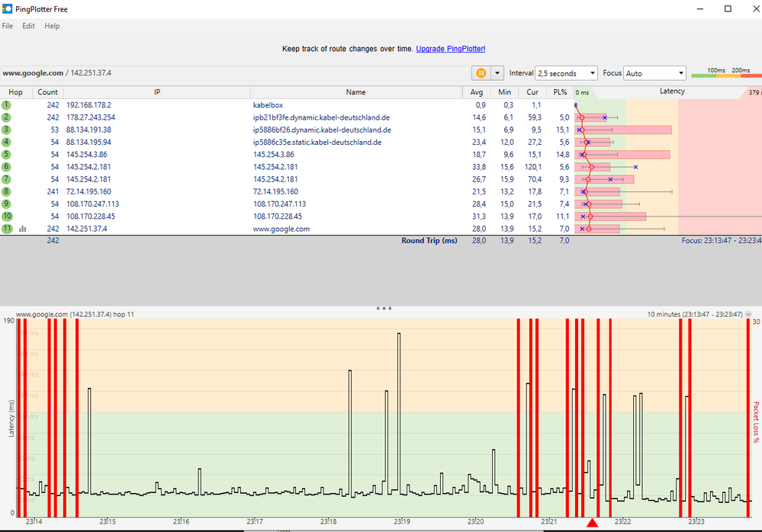Click the PingPlotter app icon in title bar
Screen dimensions: 762x532
[x=7, y=8]
